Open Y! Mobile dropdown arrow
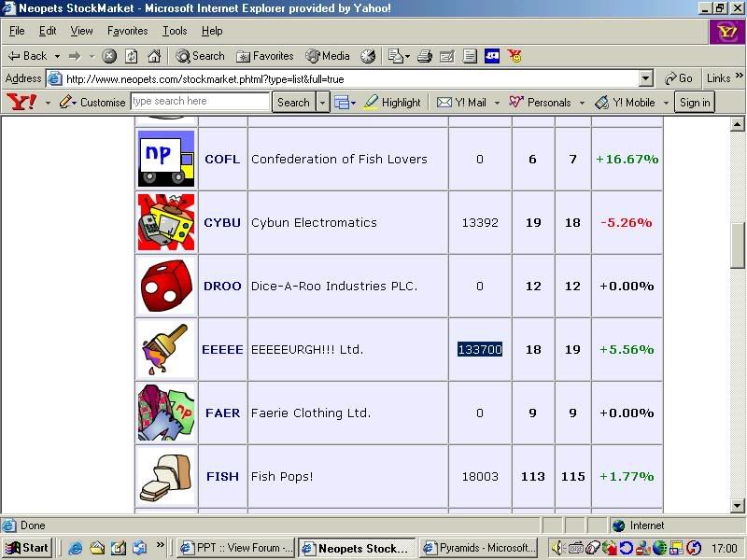Screen dimensions: 747x560 coord(666,103)
